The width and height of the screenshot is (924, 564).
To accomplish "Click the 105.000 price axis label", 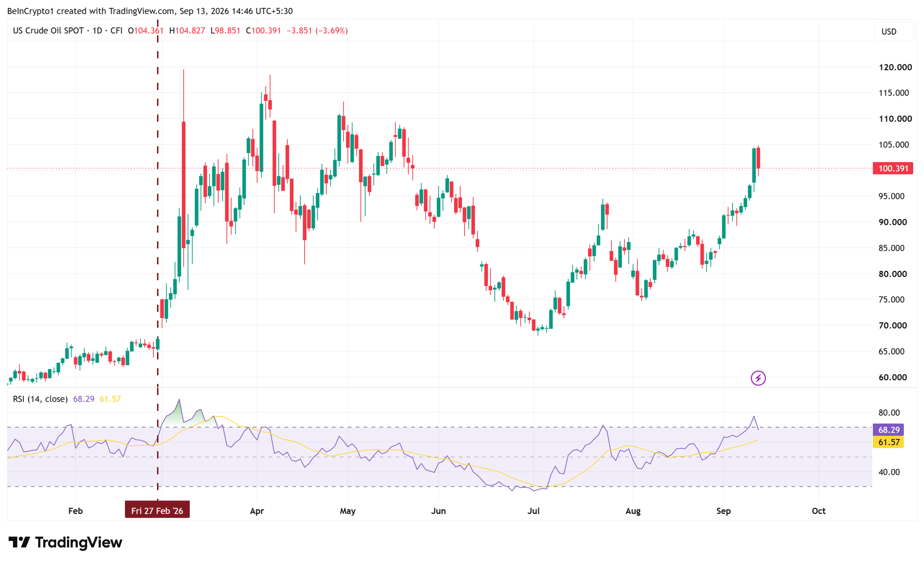I will tap(894, 144).
